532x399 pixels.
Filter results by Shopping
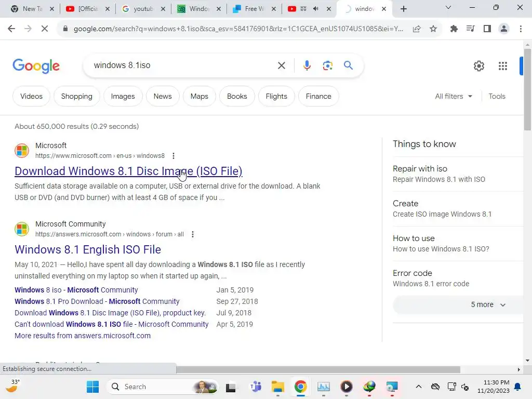tap(77, 96)
